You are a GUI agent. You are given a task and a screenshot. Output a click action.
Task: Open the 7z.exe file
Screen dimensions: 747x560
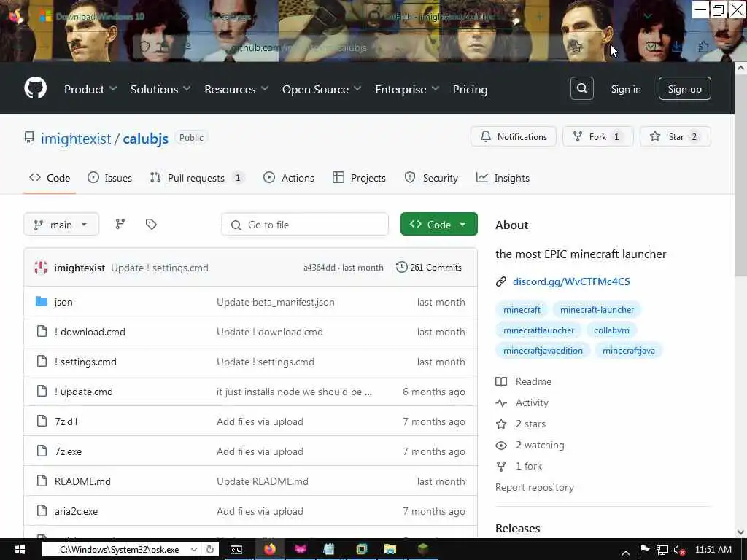click(68, 451)
